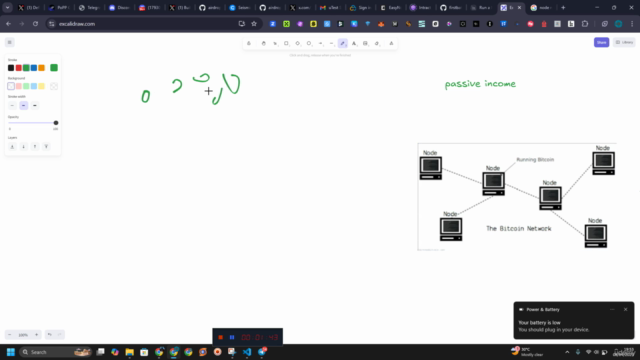Image resolution: width=640 pixels, height=360 pixels.
Task: Set stroke width to thin
Action: click(x=12, y=106)
